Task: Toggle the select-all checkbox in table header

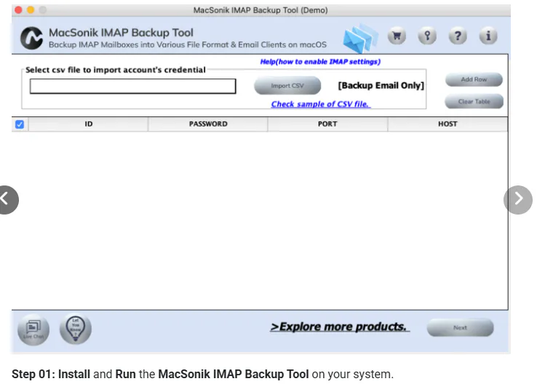Action: tap(20, 124)
